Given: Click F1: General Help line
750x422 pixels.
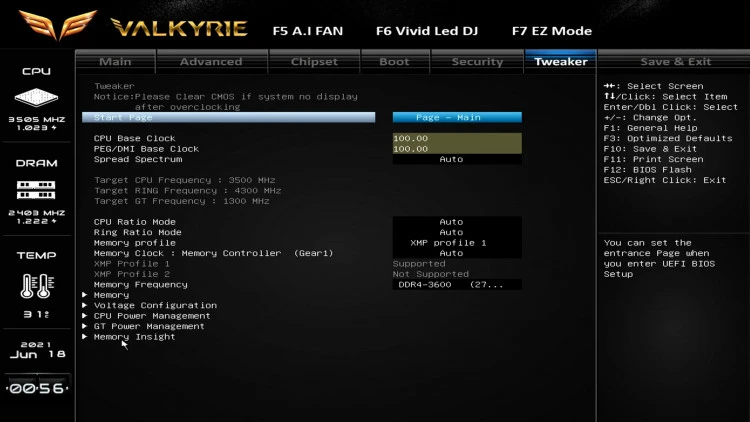Looking at the screenshot, I should [x=650, y=128].
